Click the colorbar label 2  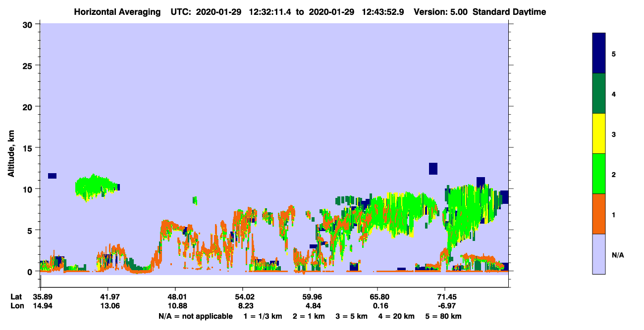[614, 174]
